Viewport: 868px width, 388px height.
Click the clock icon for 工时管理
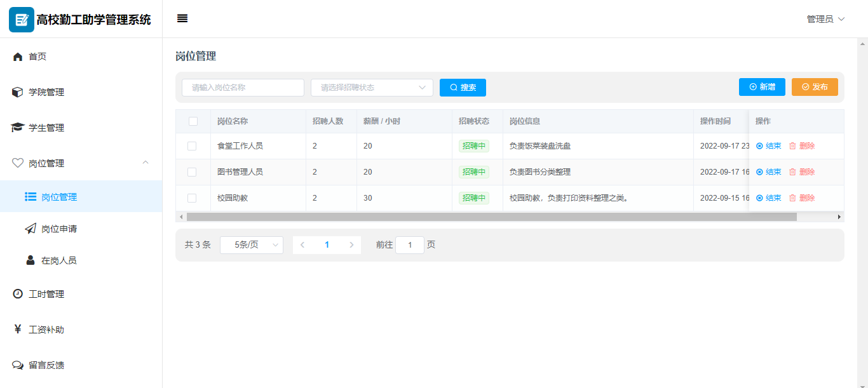pyautogui.click(x=18, y=294)
